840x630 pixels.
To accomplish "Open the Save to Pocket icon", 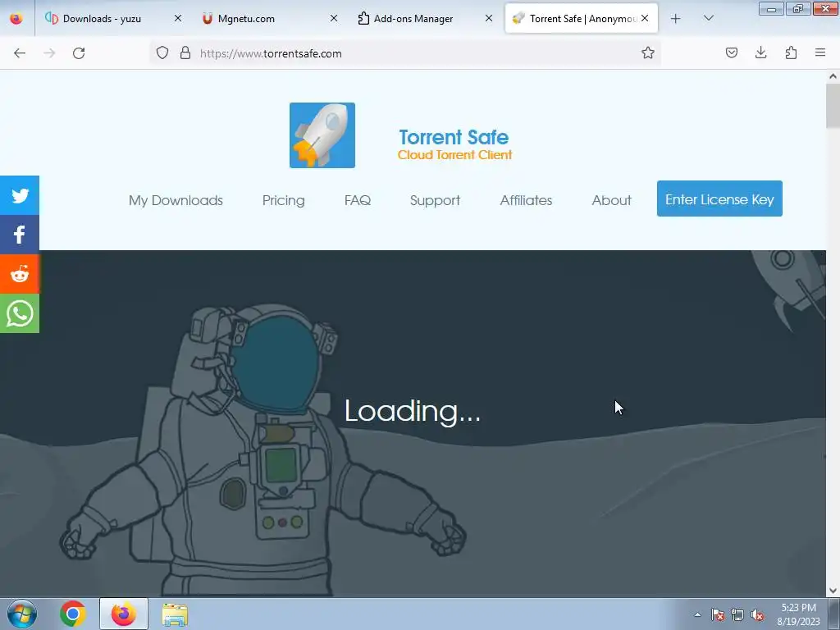I will tap(731, 53).
